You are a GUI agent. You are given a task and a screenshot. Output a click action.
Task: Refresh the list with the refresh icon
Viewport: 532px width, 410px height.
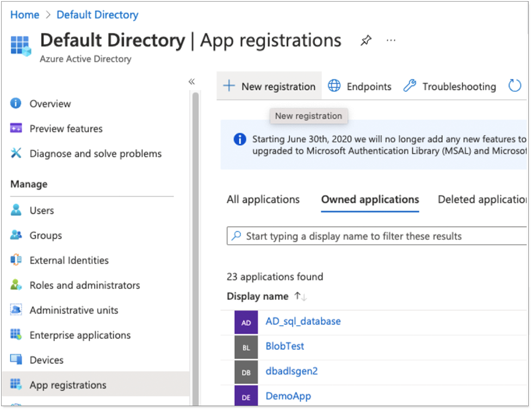click(x=515, y=86)
